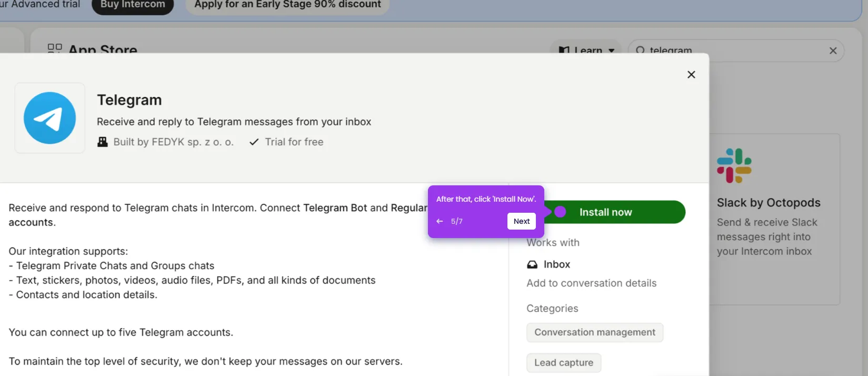Screen dimensions: 868x376
Task: Click Built by FEDYK sp. z o. o.
Action: 173,142
